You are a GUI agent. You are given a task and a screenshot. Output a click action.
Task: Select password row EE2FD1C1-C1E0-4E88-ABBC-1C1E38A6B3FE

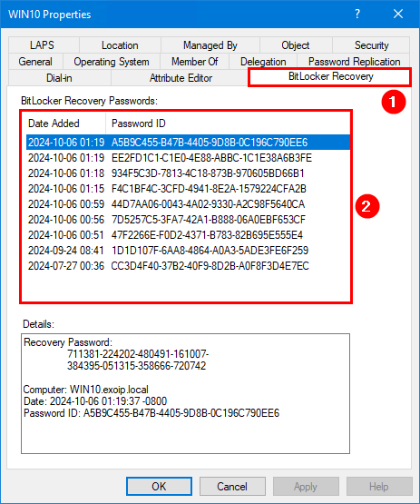(x=188, y=158)
